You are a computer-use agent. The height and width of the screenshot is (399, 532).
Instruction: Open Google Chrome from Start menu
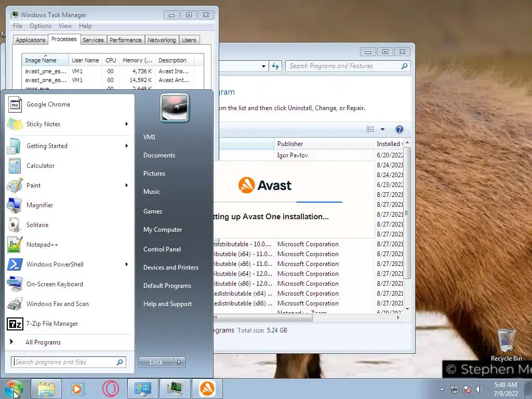click(x=70, y=104)
